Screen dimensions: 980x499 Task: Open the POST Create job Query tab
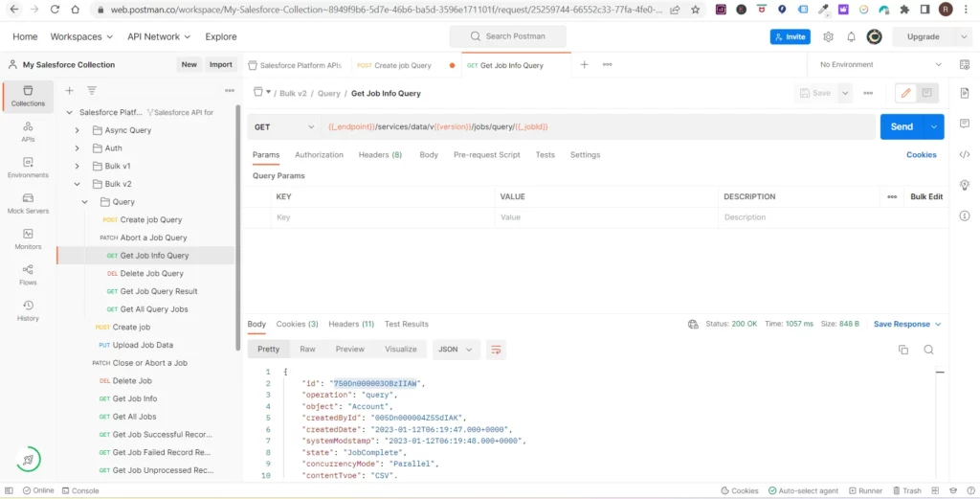coord(406,65)
